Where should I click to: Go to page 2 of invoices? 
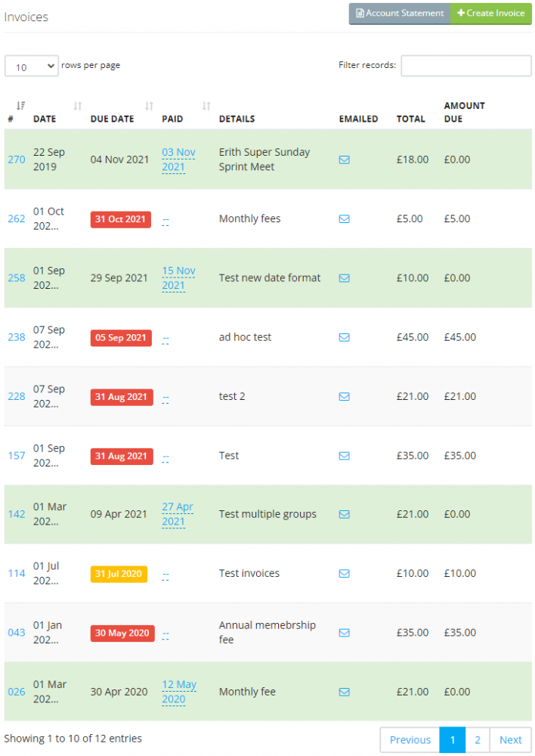(477, 740)
